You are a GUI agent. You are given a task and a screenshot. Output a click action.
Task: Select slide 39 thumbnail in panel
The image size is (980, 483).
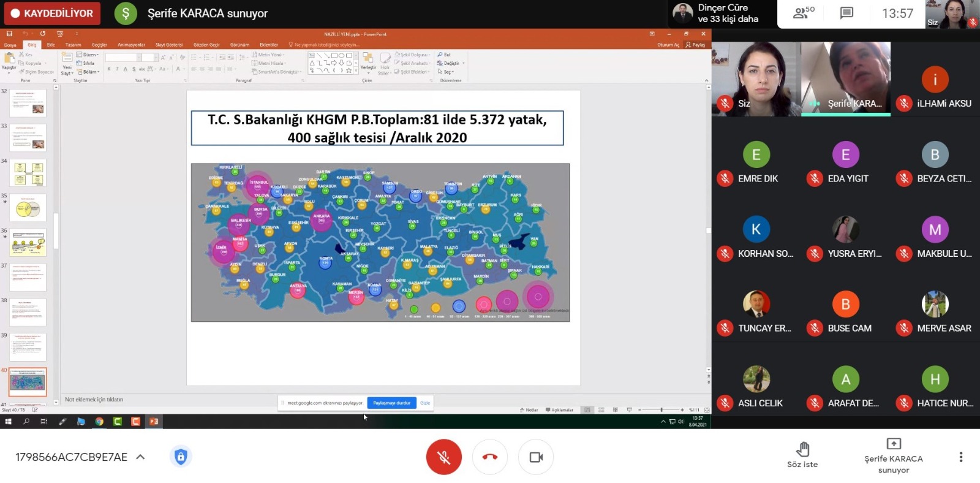(x=28, y=346)
